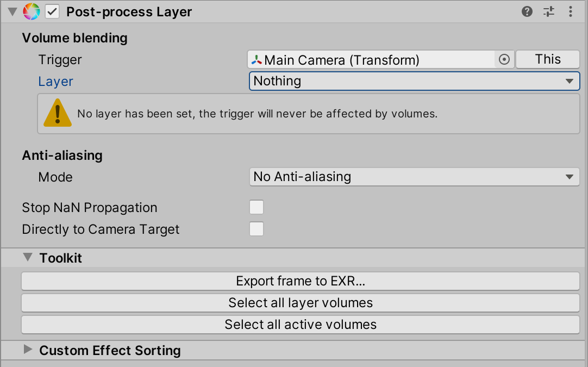Screen dimensions: 588x367
Task: Click the Transform axis icon in Trigger field
Action: pyautogui.click(x=257, y=60)
